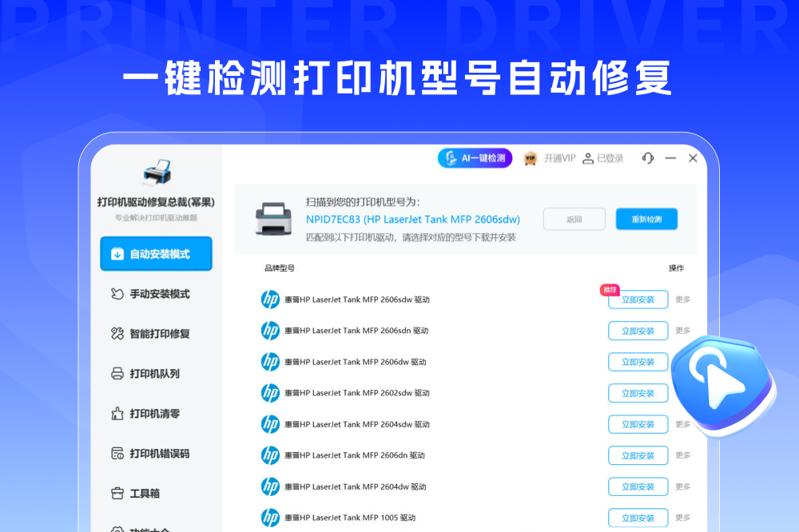Install the recommended MFP 2606sdw driver
This screenshot has width=799, height=532.
[x=638, y=300]
